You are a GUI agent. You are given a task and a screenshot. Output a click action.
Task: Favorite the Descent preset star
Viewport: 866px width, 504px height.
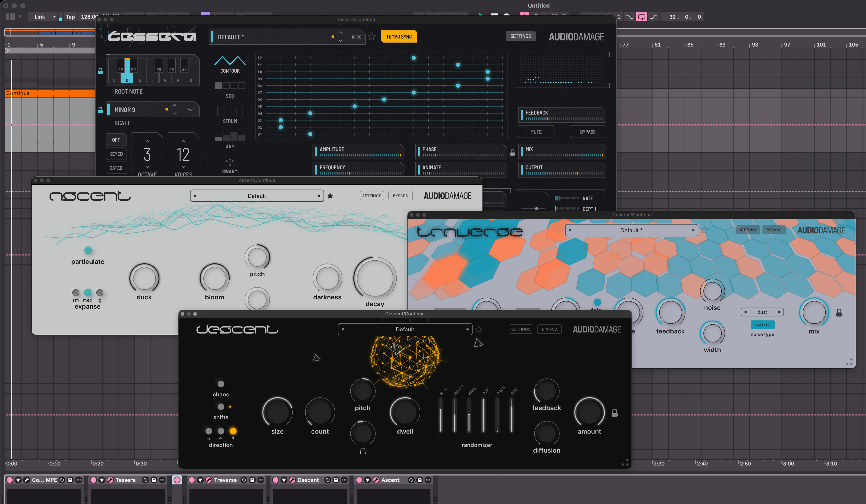[479, 329]
